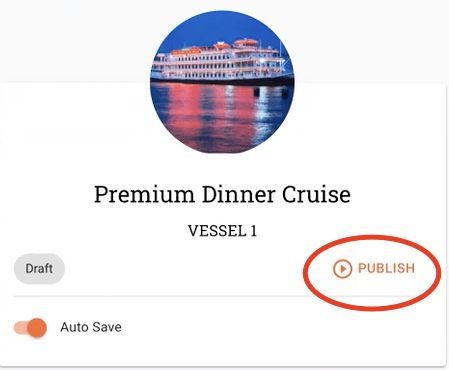
Task: Publish the Premium Dinner Cruise
Action: tap(374, 268)
